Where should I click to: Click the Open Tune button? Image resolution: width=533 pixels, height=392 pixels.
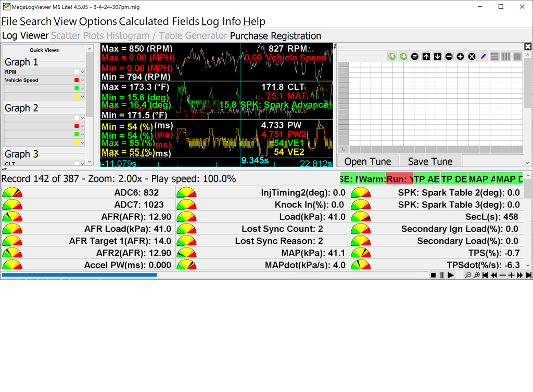(367, 162)
